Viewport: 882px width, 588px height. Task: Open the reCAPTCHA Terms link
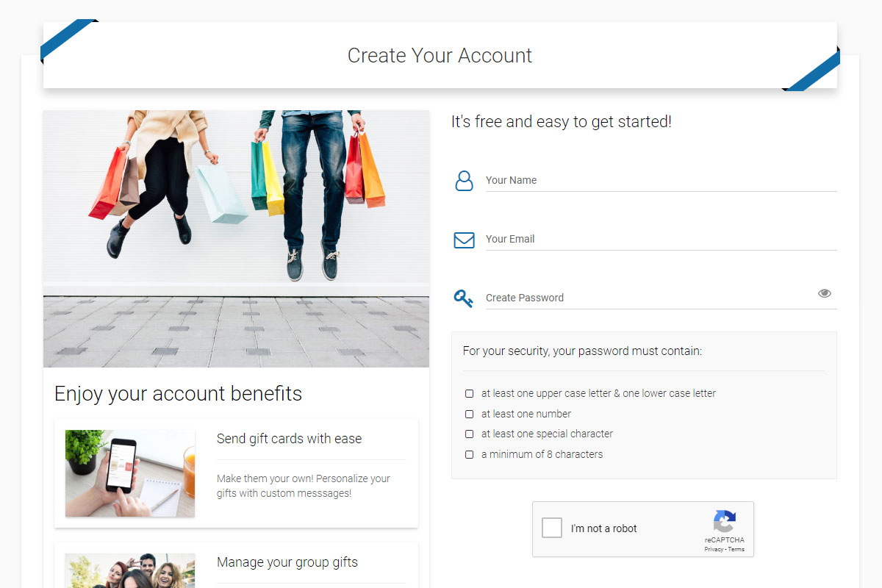pos(736,549)
